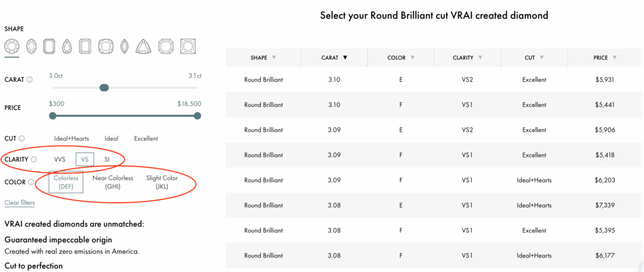
Task: Click Excellent cut in $5,395 row
Action: pyautogui.click(x=535, y=230)
